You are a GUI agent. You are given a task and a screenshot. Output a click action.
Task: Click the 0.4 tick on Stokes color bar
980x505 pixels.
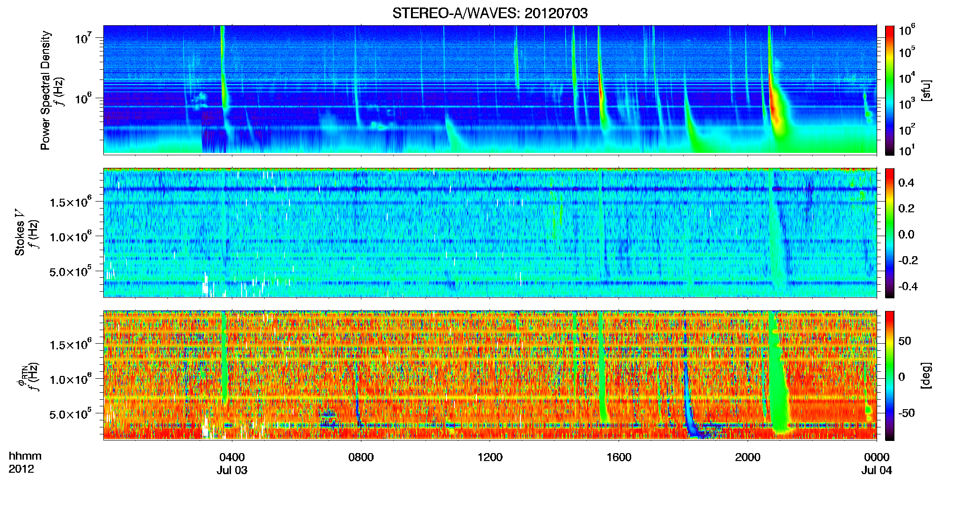(x=906, y=183)
